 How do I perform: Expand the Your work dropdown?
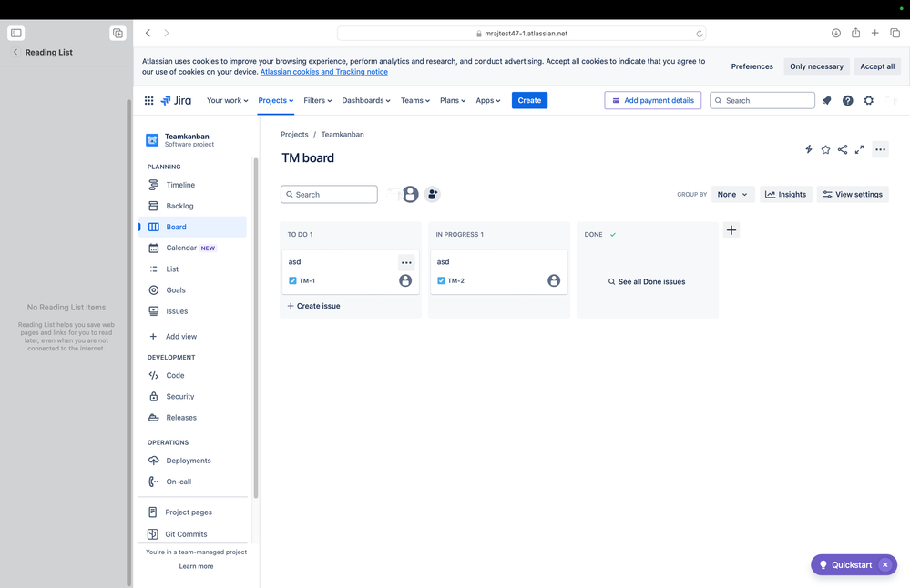point(227,100)
